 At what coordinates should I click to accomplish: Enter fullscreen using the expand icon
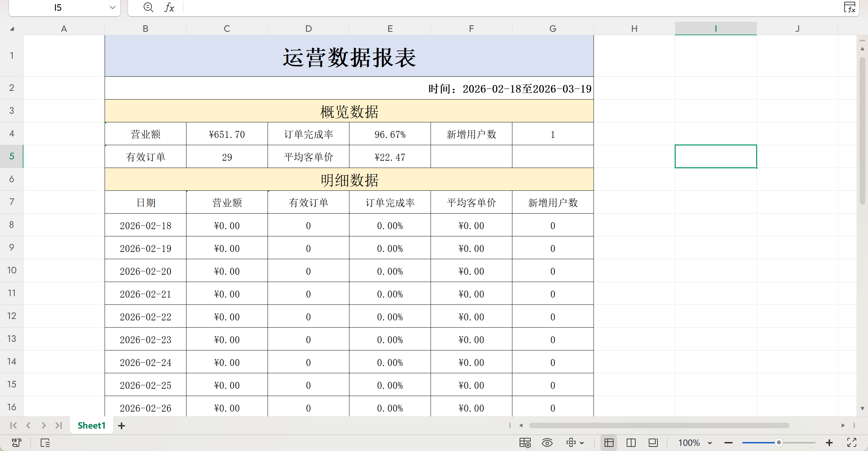(852, 443)
